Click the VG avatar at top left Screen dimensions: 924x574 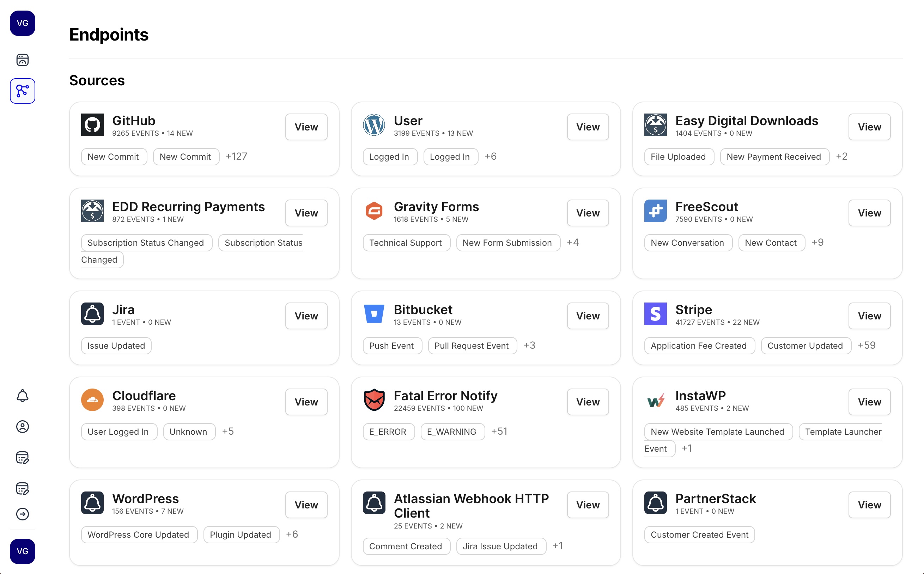23,23
